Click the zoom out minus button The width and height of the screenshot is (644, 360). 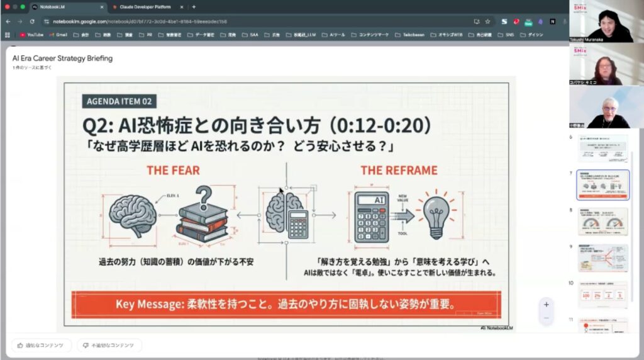click(x=546, y=318)
